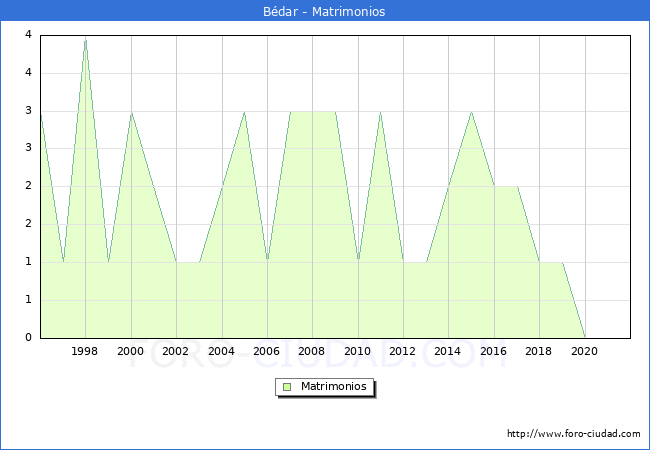Screen dimensions: 650x450
Task: Open the foro-ciudad.com URL text
Action: pos(574,434)
